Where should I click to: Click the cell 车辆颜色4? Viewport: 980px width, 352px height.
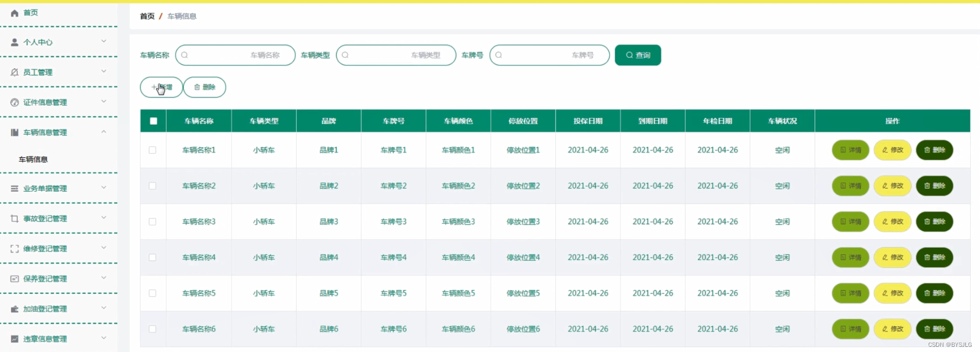[459, 258]
